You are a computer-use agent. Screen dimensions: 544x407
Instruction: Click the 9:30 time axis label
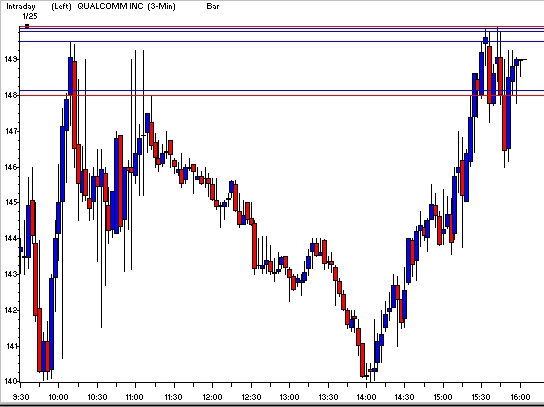click(21, 397)
